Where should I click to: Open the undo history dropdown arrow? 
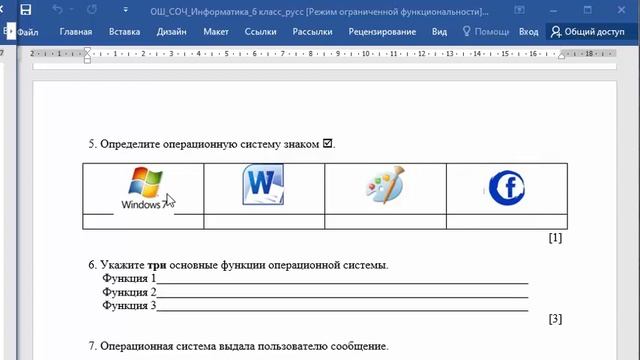[71, 10]
